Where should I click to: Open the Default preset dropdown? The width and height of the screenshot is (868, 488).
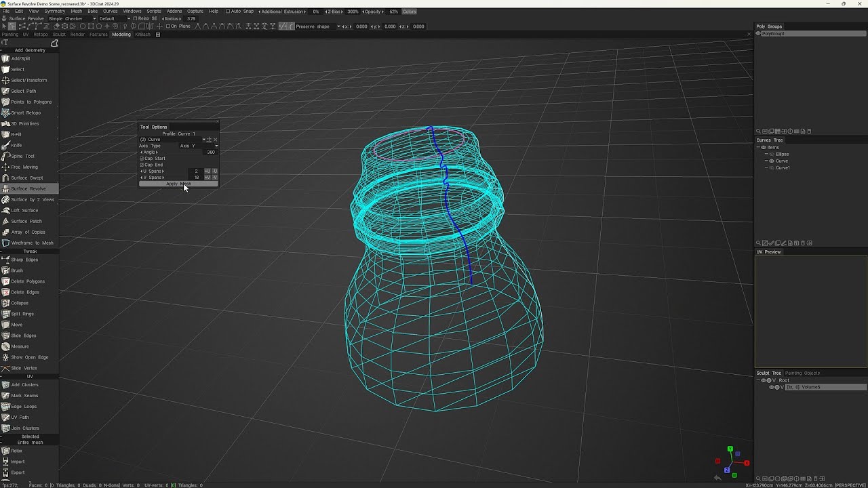[129, 18]
